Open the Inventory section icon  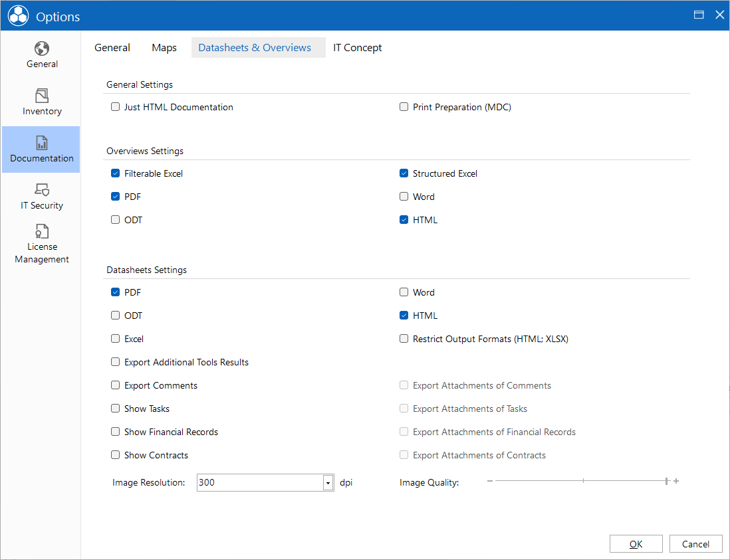(42, 96)
